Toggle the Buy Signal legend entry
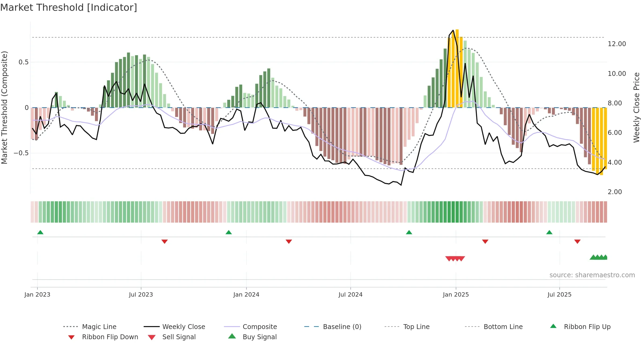 tap(252, 337)
